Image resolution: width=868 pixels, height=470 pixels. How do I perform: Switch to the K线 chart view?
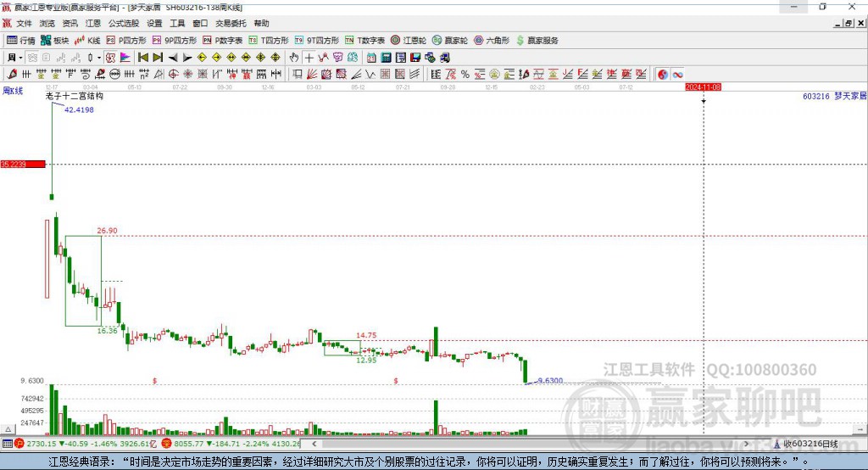87,41
